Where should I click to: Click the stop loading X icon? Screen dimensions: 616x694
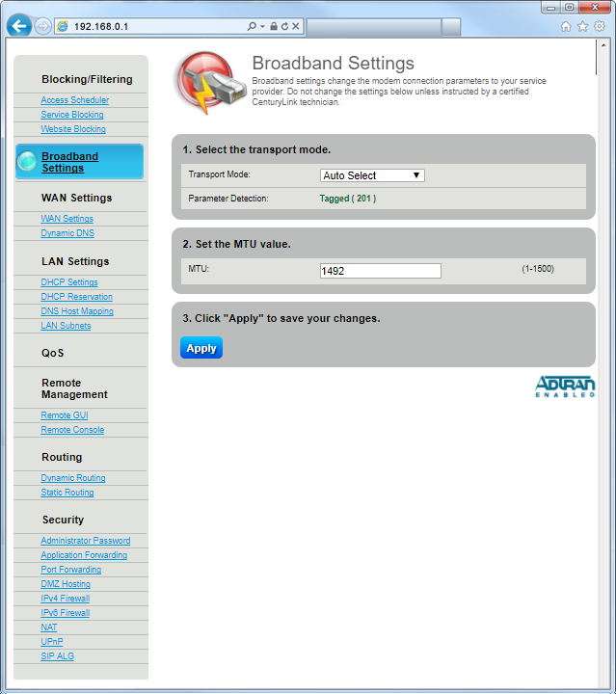297,26
